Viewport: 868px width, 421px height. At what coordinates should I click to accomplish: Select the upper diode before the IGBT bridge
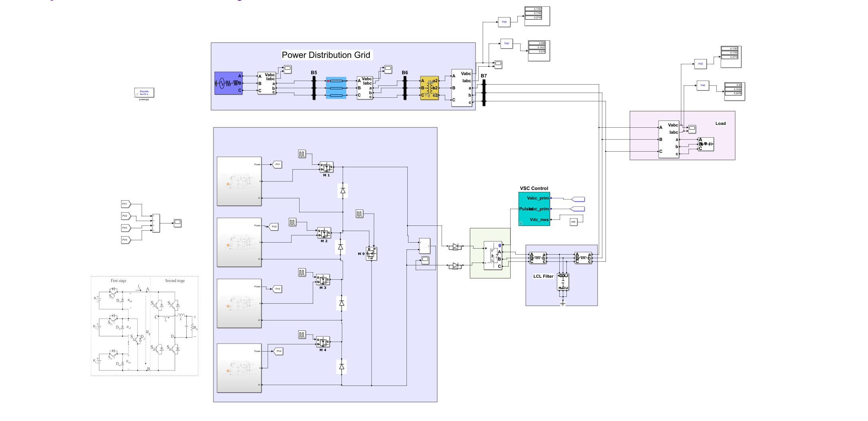455,247
